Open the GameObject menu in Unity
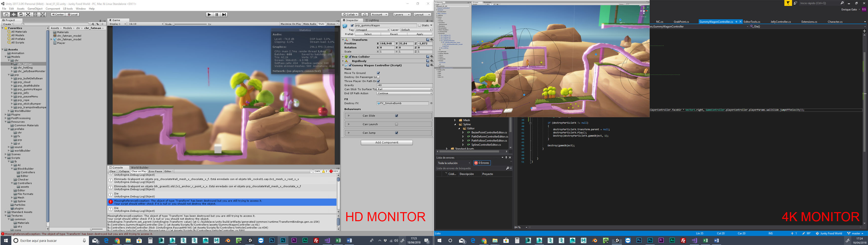 35,9
